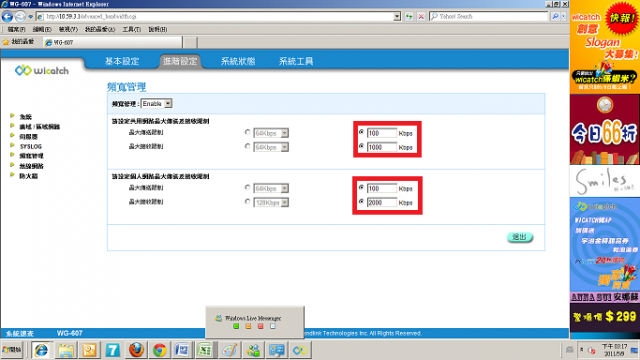Screen dimensions: 640x360
Task: Launch Chrome from the taskbar
Action: pos(160,350)
